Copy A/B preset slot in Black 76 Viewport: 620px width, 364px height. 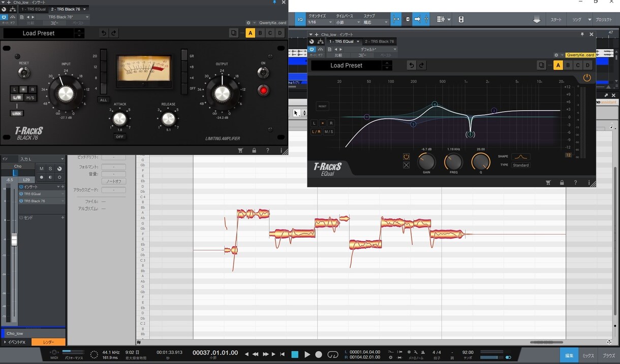pos(234,34)
